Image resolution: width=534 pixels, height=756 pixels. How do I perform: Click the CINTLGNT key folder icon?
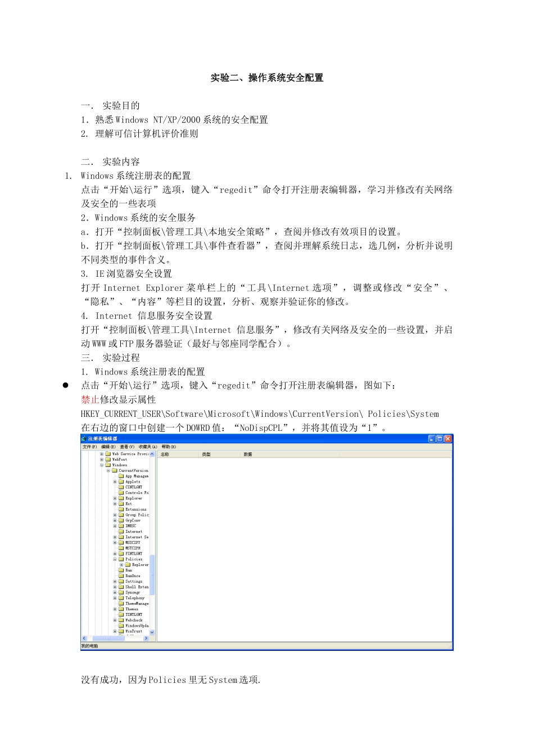tap(121, 487)
